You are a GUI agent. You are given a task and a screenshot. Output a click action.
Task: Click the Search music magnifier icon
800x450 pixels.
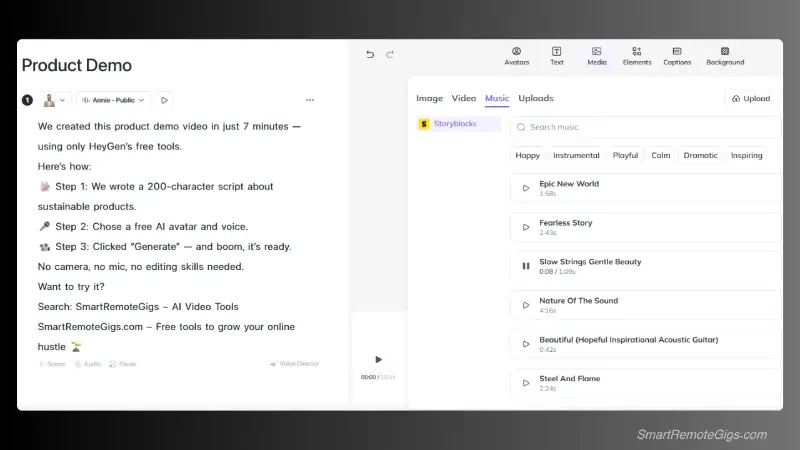(x=521, y=127)
